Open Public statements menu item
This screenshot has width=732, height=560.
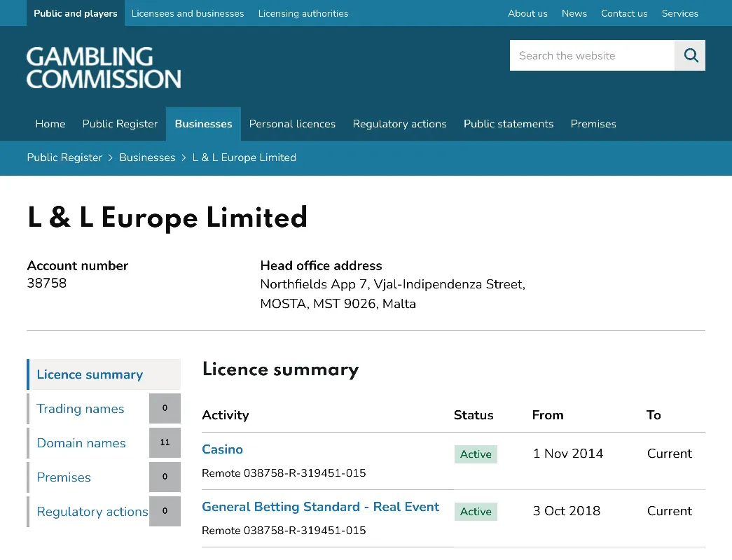(x=509, y=124)
